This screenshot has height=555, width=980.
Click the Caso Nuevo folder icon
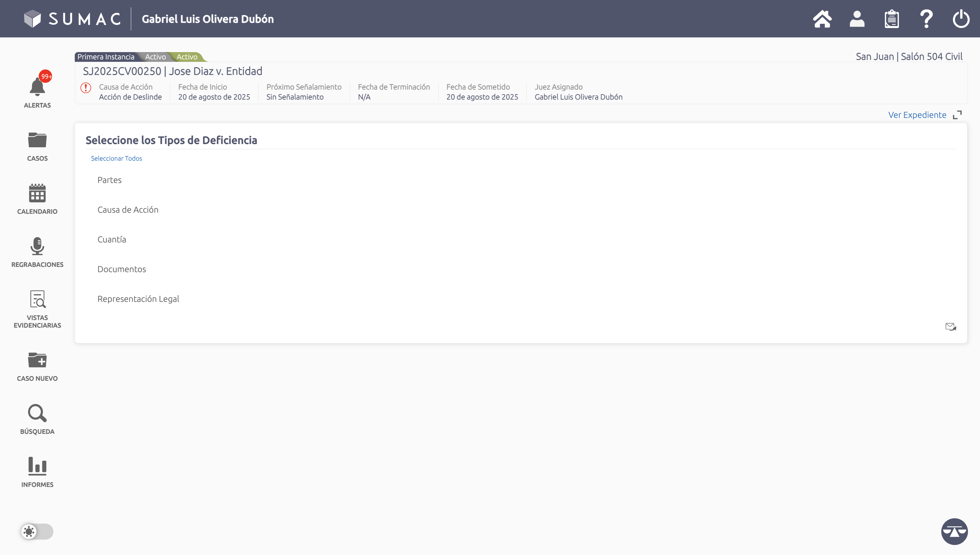pos(37,360)
